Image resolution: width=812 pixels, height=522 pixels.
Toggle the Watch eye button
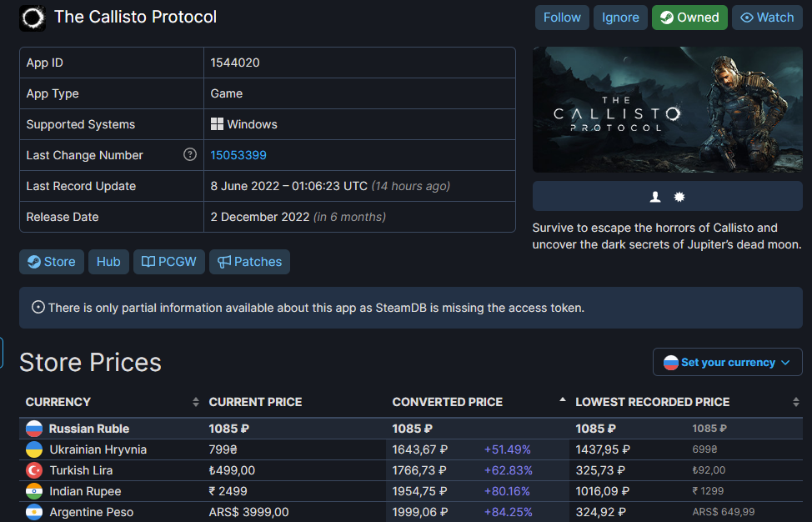[x=767, y=18]
